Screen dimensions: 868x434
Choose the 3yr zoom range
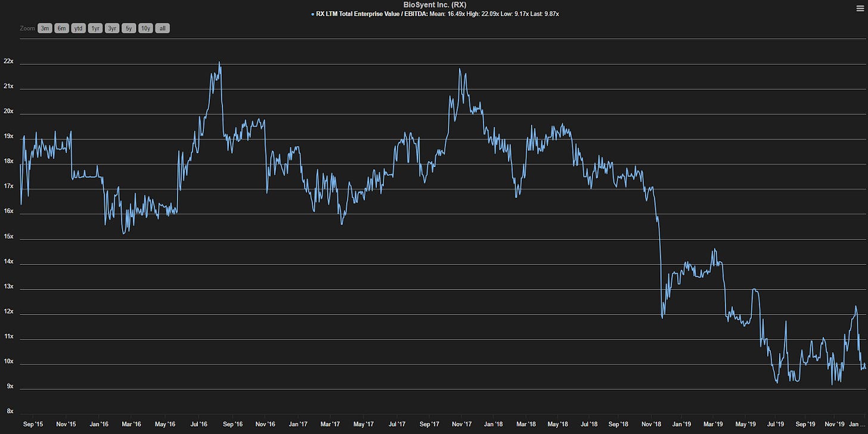[112, 28]
